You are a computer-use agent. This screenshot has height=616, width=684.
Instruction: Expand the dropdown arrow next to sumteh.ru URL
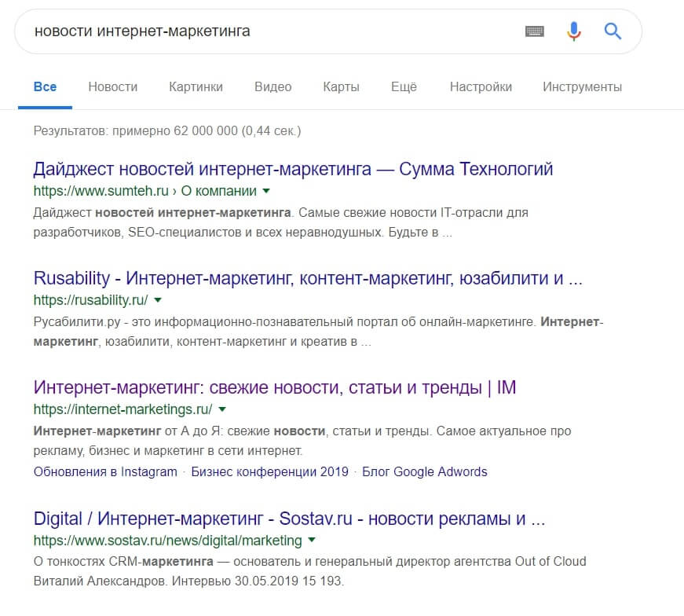click(x=265, y=190)
